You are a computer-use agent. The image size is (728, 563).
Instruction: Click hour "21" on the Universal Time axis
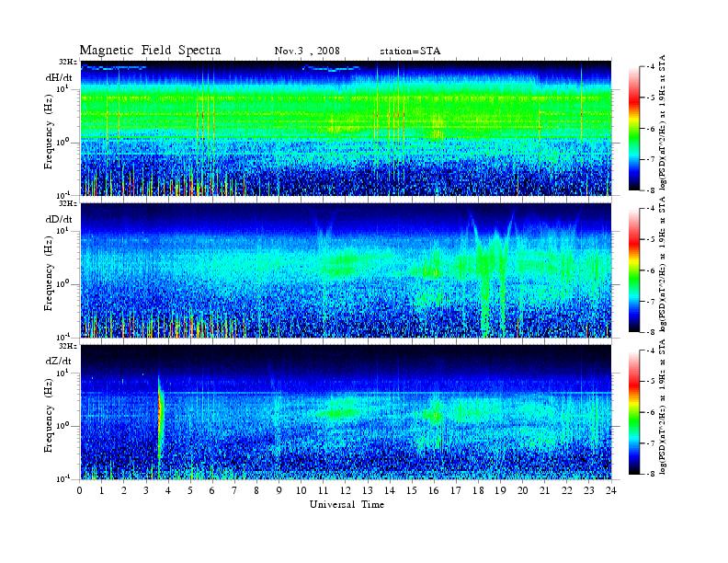544,490
